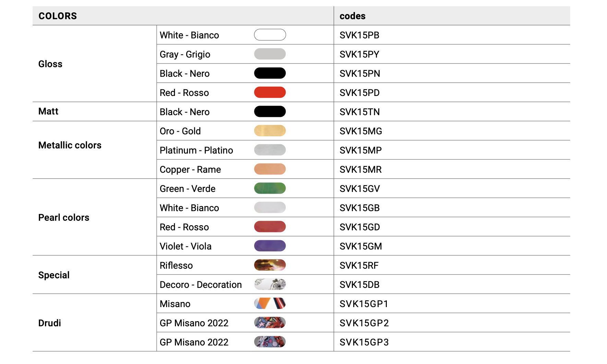Pick the Riflesso special swatch
Screen dimensions: 607x364
coord(270,265)
